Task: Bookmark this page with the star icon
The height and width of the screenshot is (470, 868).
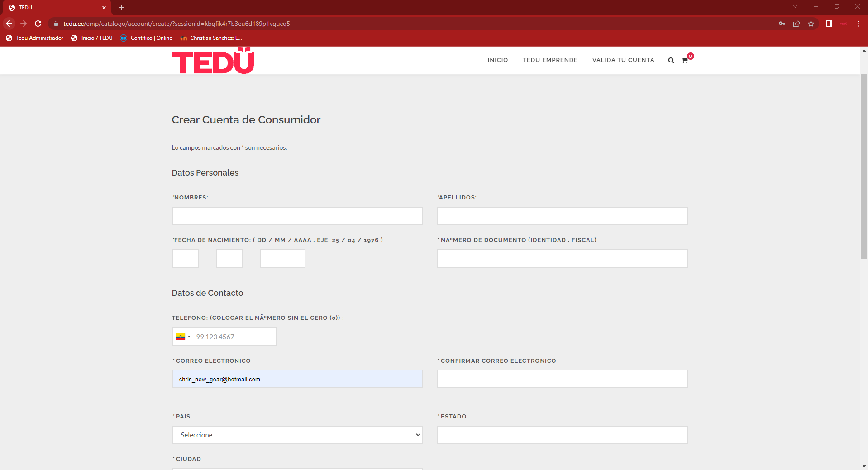Action: point(811,24)
